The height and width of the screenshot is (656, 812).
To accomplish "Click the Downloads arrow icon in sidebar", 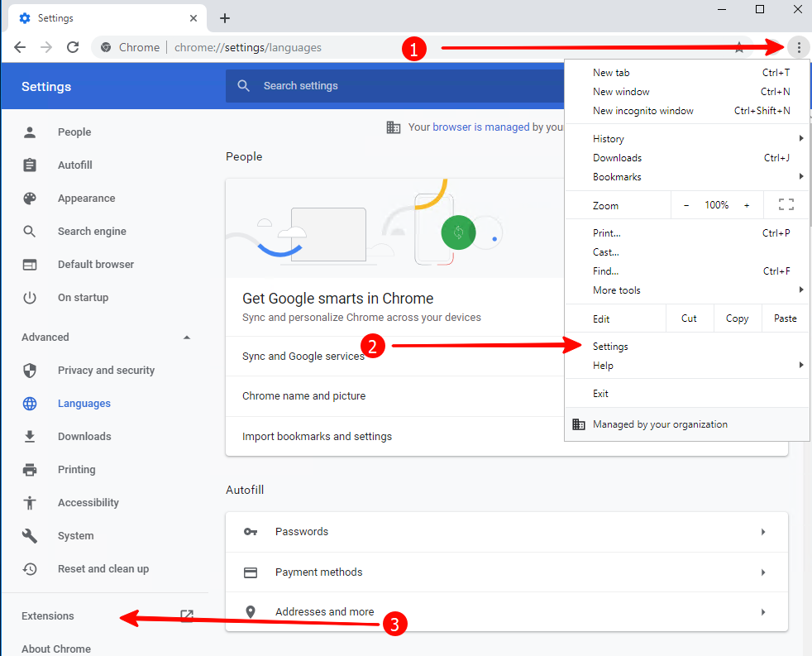I will tap(30, 436).
